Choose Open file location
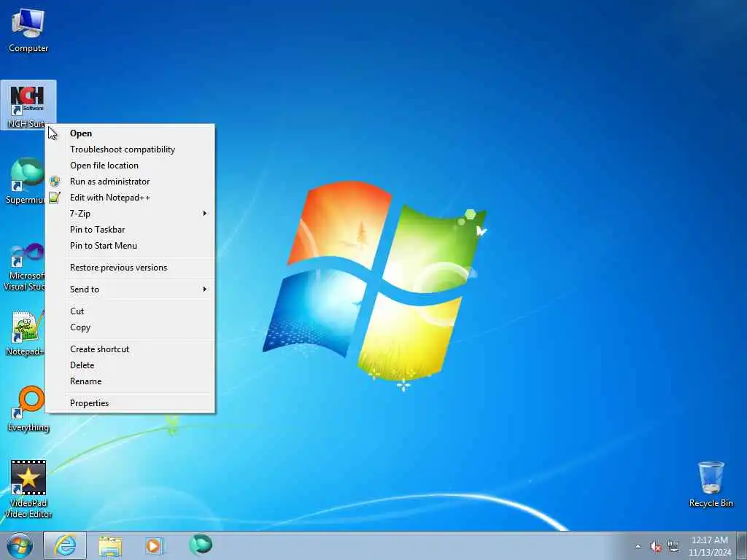 click(x=130, y=166)
